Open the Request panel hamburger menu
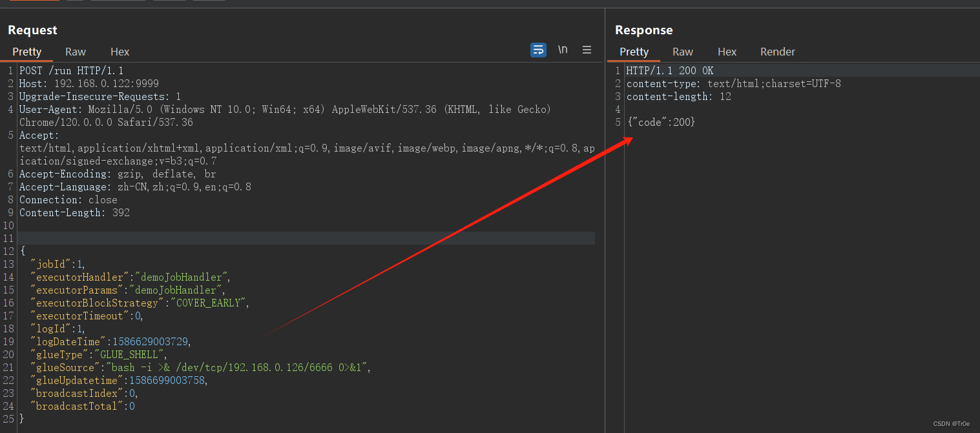Image resolution: width=980 pixels, height=433 pixels. (587, 50)
